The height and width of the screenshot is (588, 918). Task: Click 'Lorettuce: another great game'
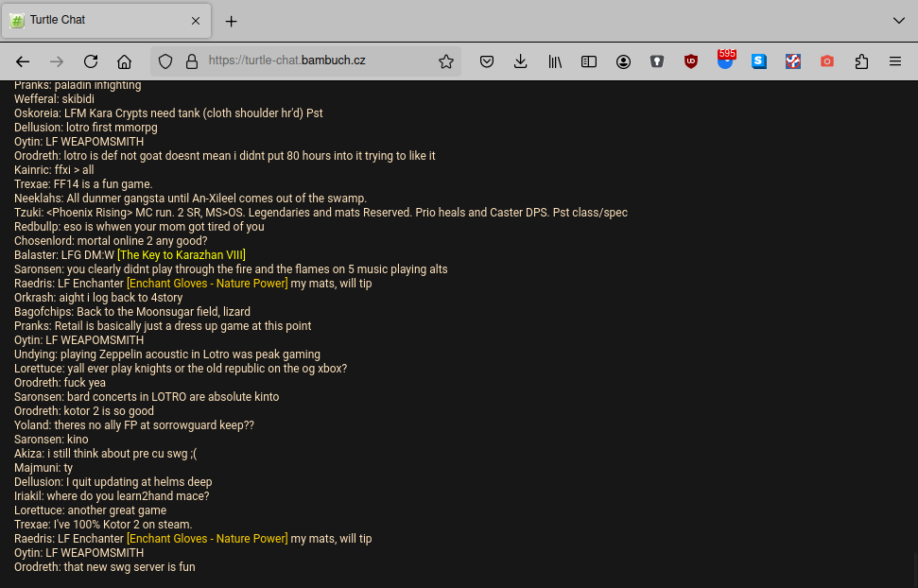pyautogui.click(x=90, y=510)
